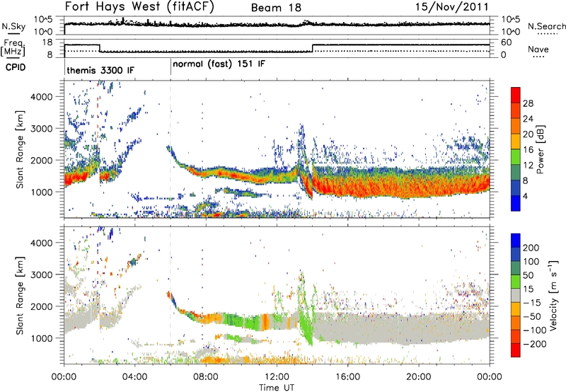The image size is (566, 392).
Task: Click the '1000' tick on Velocity panel range axis
Action: (x=41, y=338)
